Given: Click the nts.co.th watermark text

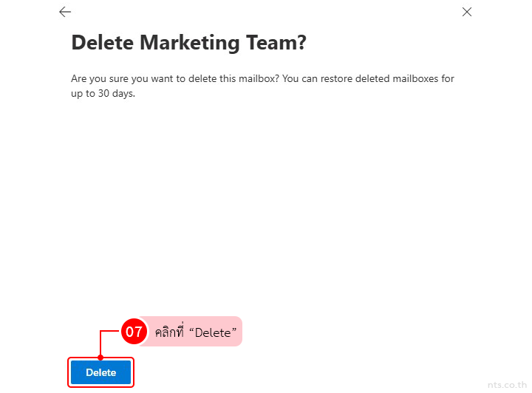Looking at the screenshot, I should tap(505, 384).
